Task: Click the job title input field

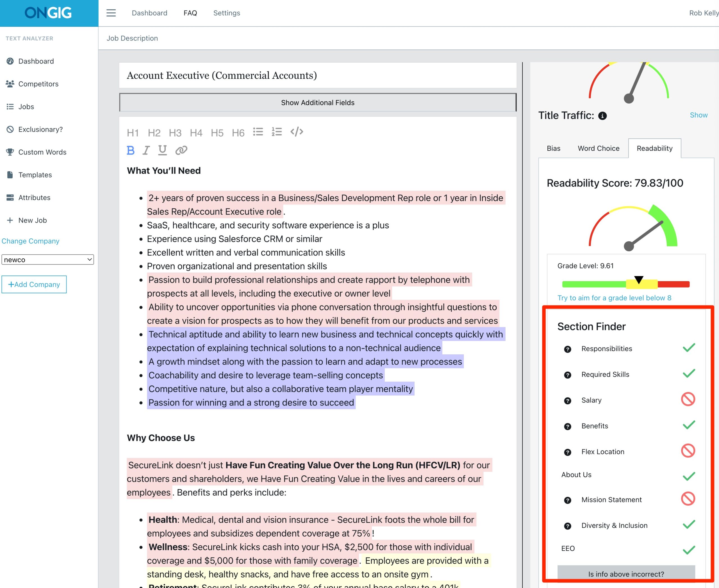Action: coord(317,75)
